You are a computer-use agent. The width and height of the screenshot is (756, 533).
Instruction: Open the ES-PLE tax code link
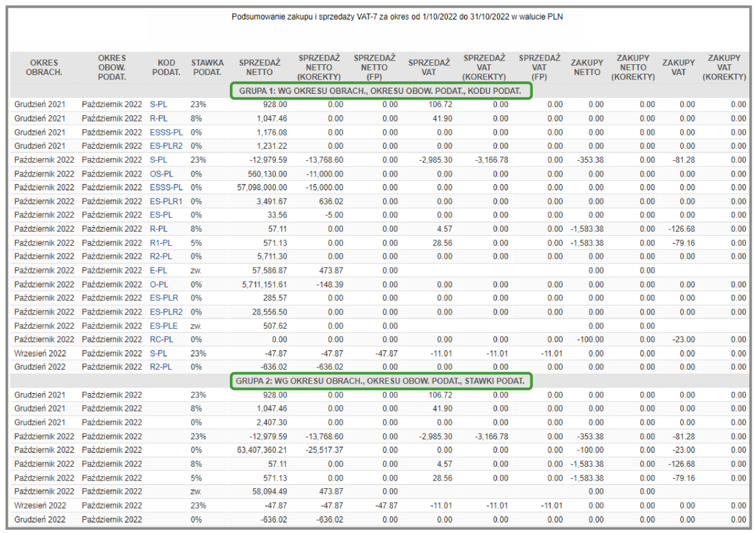tap(164, 326)
